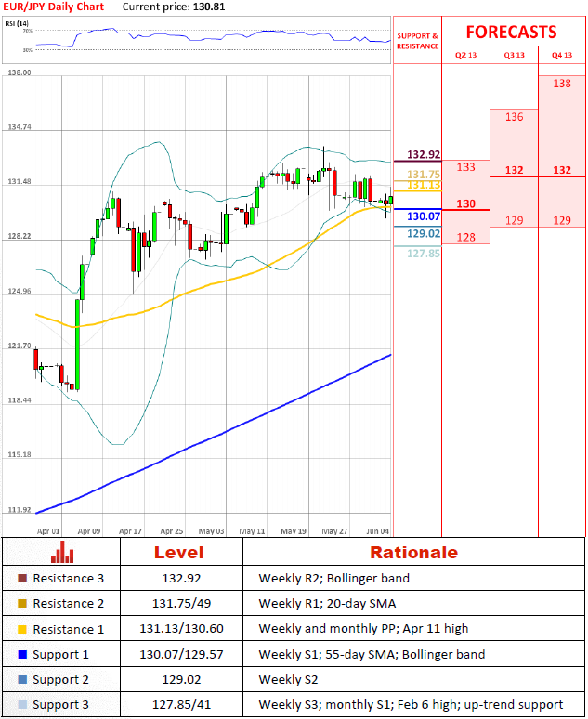Click the Support 1 blue color square

pyautogui.click(x=22, y=654)
